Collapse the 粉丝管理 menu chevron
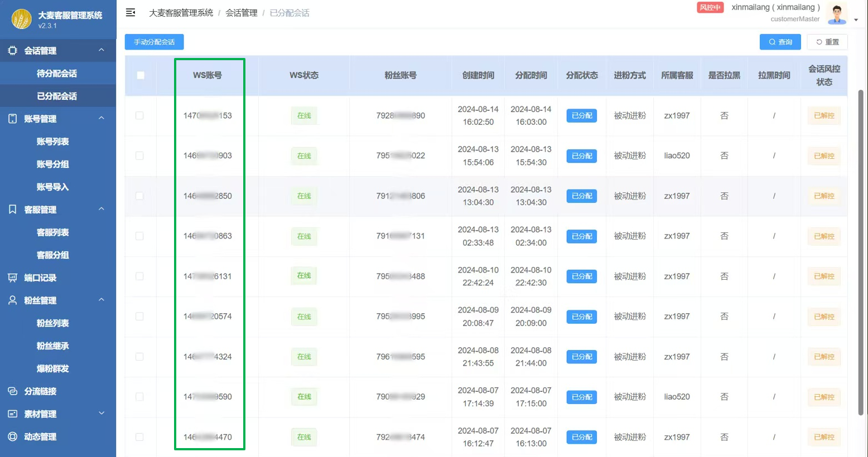Screen dimensions: 868x457 coord(102,300)
